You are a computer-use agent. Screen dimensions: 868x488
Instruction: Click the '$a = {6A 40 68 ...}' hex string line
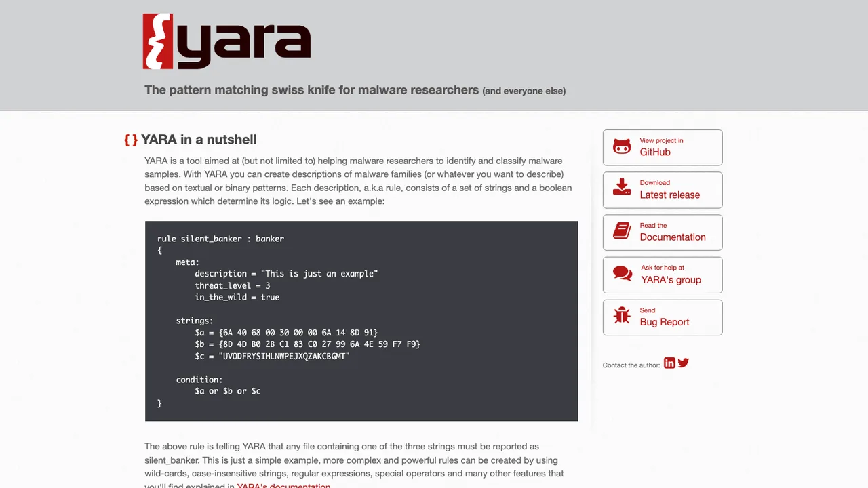pos(286,332)
